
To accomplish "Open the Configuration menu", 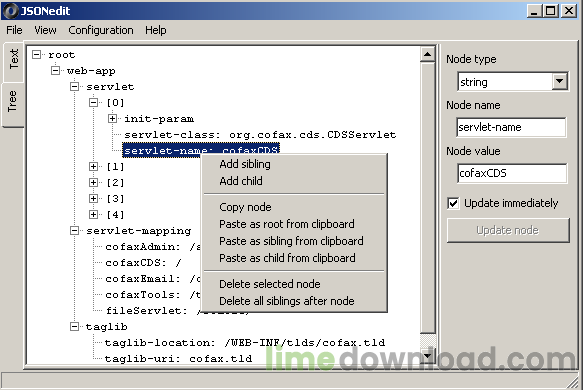I will [101, 30].
